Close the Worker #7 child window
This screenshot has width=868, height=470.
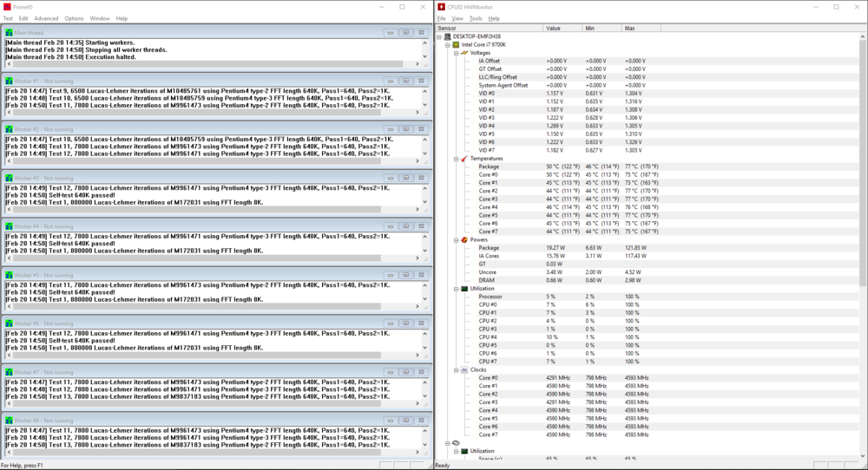(x=420, y=372)
